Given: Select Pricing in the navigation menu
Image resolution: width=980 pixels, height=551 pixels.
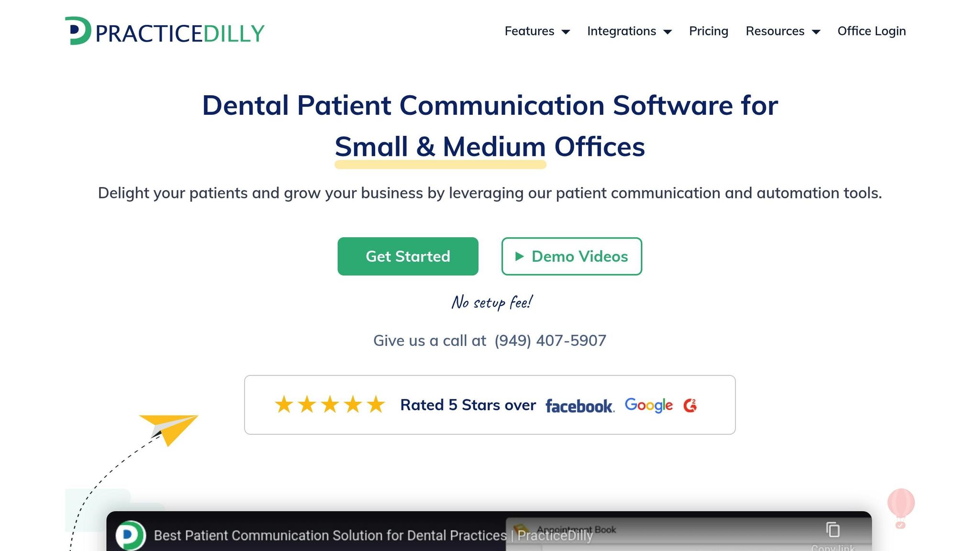Looking at the screenshot, I should (x=708, y=31).
